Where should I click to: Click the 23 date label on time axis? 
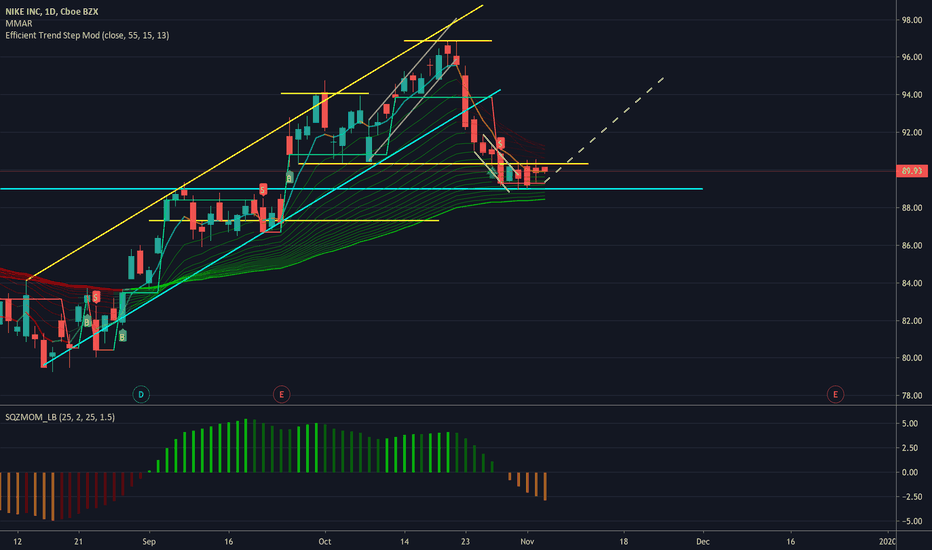pos(465,542)
